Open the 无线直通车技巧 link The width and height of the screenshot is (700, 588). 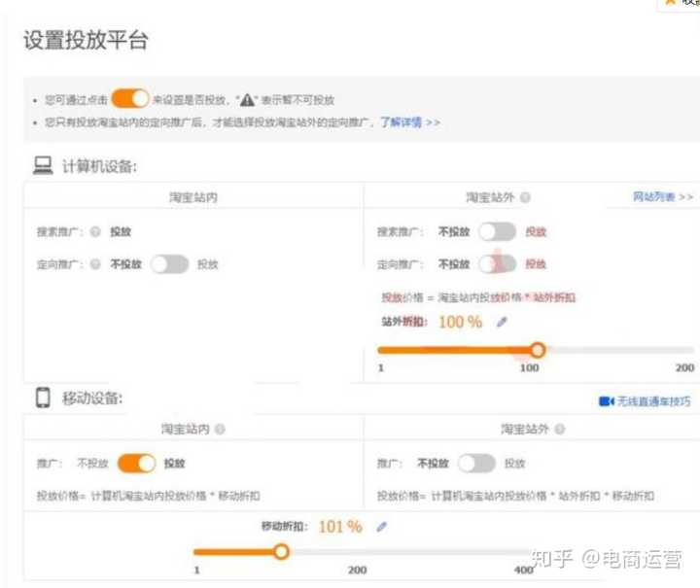653,401
